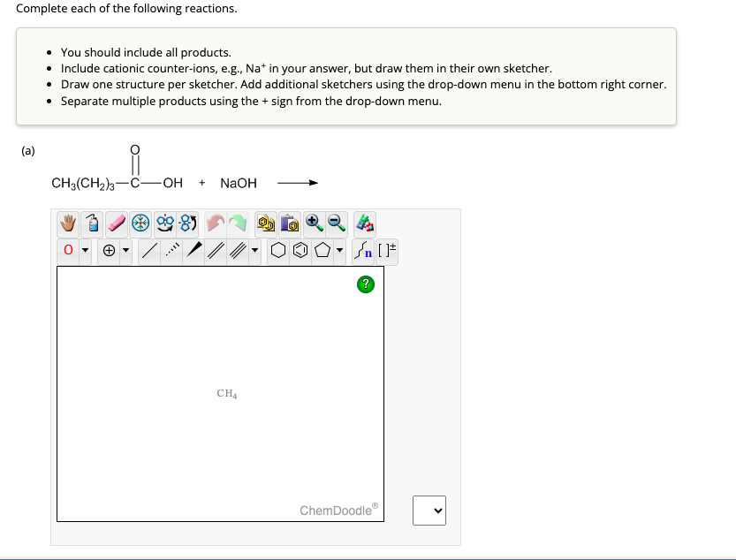736x560 pixels.
Task: Toggle the charge bracket tool
Action: [x=386, y=251]
